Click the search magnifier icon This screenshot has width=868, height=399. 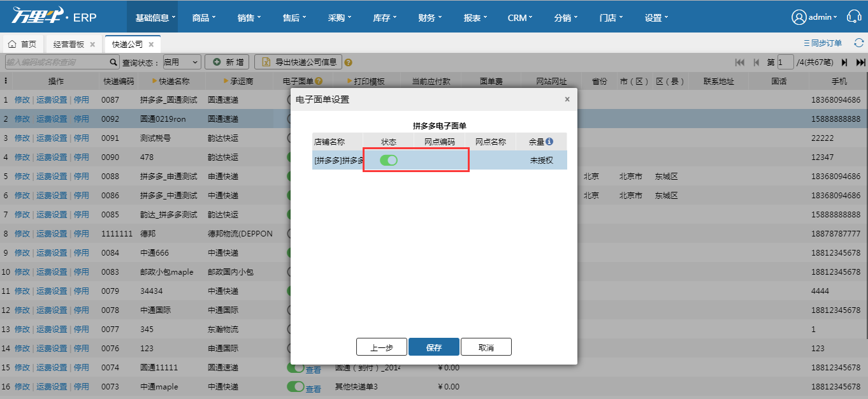(114, 62)
